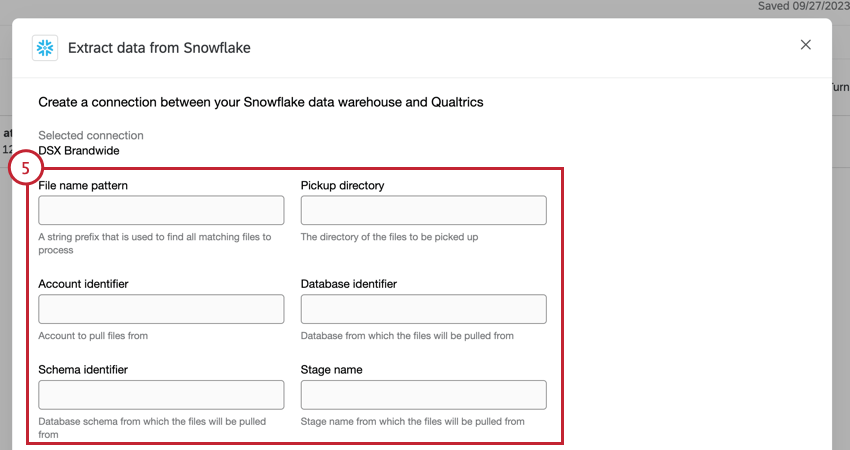Select the Account identifier label text
This screenshot has width=850, height=450.
(83, 284)
